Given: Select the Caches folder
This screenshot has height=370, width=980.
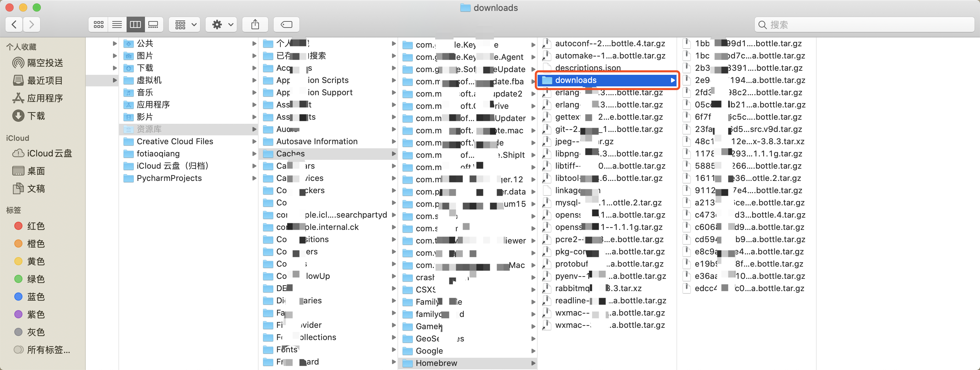Looking at the screenshot, I should [328, 154].
